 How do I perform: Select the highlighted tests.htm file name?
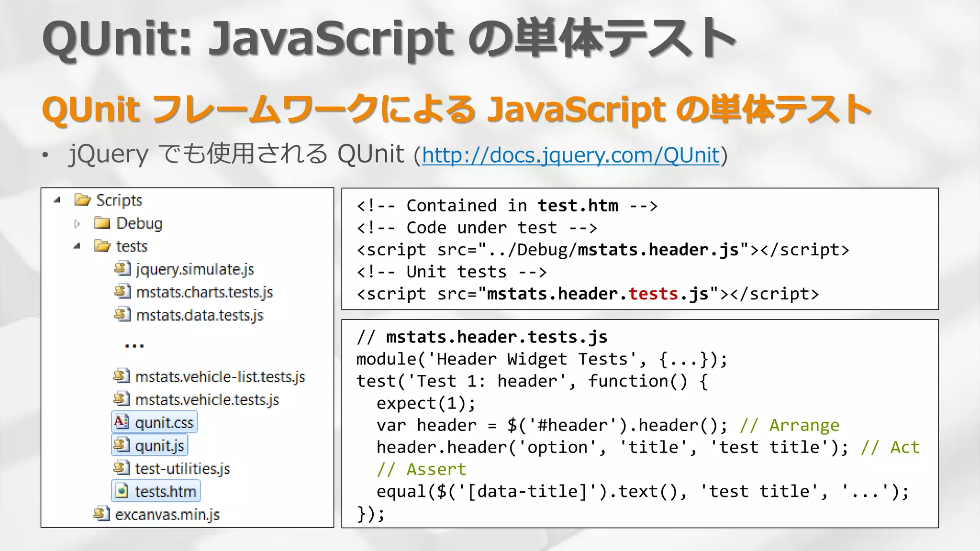[x=166, y=492]
